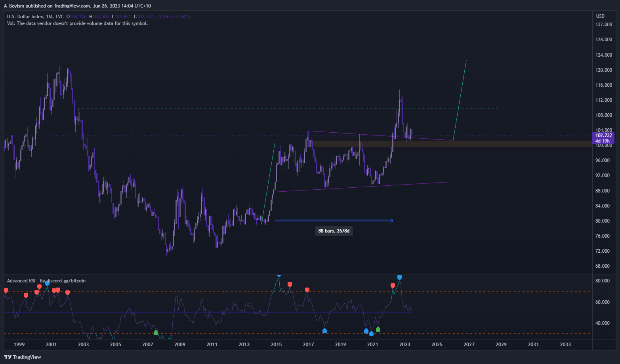The height and width of the screenshot is (364, 620).
Task: Select the green projection line toward 2027
Action: (x=460, y=101)
